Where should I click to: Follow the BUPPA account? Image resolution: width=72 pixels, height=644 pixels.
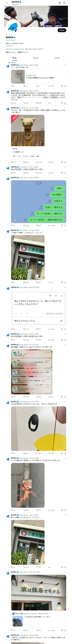click(62, 30)
